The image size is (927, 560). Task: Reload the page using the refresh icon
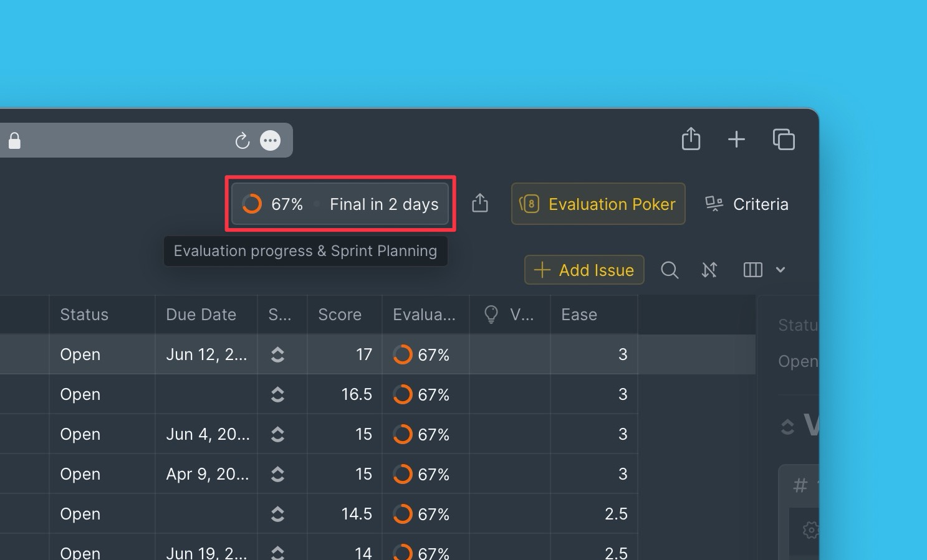click(243, 140)
